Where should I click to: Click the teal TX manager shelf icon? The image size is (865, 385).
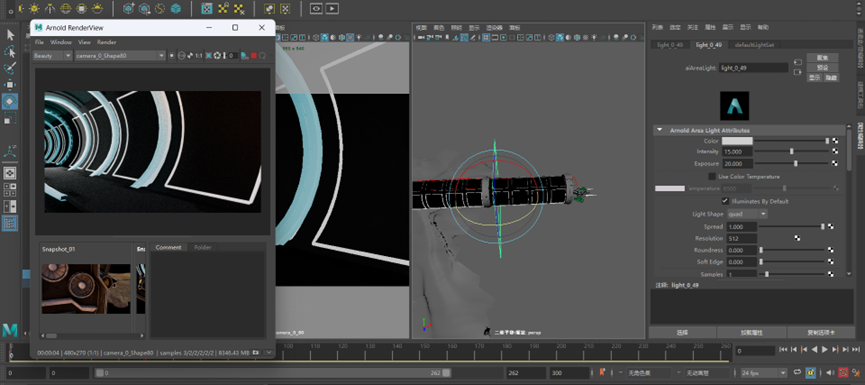click(207, 8)
